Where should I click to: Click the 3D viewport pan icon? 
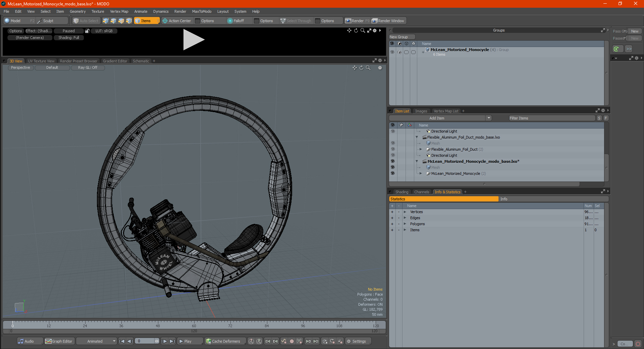tap(355, 68)
